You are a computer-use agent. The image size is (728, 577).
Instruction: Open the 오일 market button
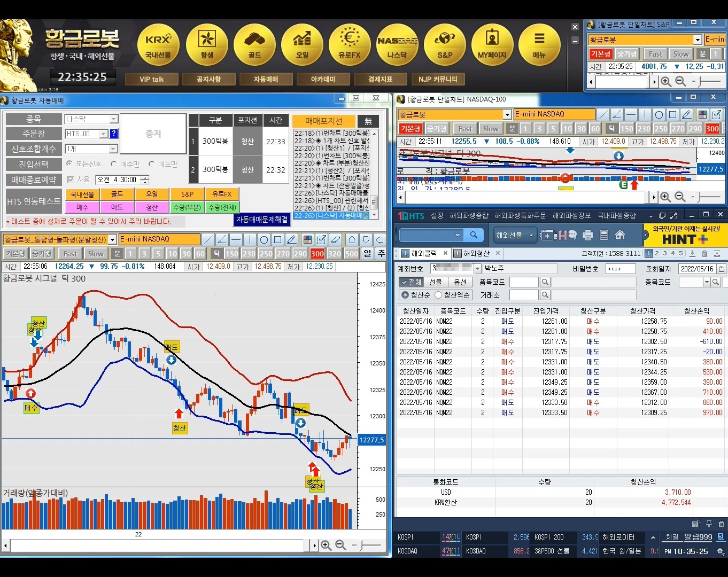pyautogui.click(x=302, y=45)
